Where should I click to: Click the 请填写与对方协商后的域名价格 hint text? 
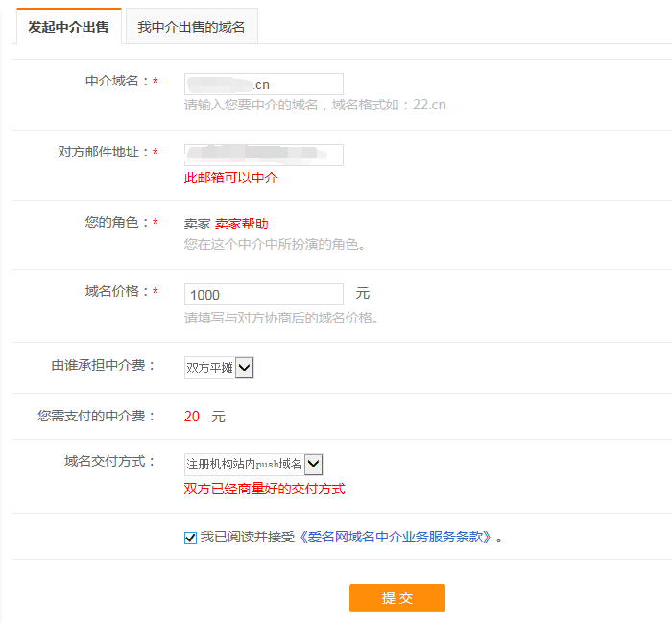pyautogui.click(x=280, y=318)
